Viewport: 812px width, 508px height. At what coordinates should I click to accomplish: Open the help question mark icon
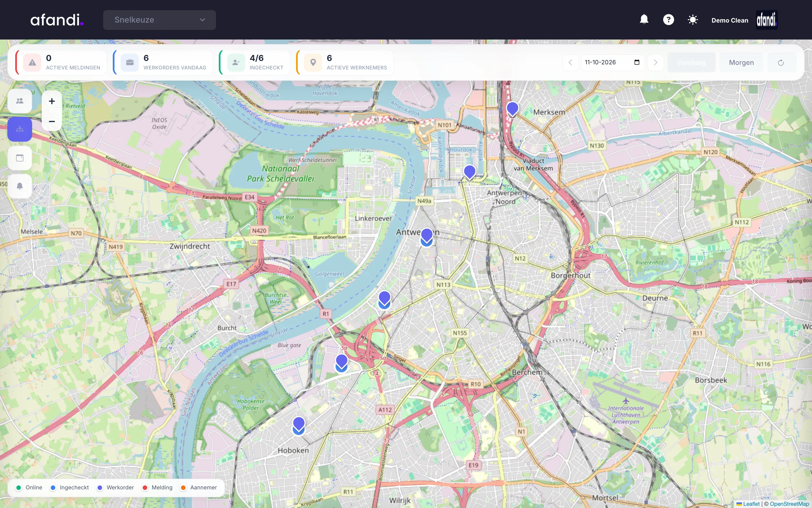pyautogui.click(x=668, y=19)
